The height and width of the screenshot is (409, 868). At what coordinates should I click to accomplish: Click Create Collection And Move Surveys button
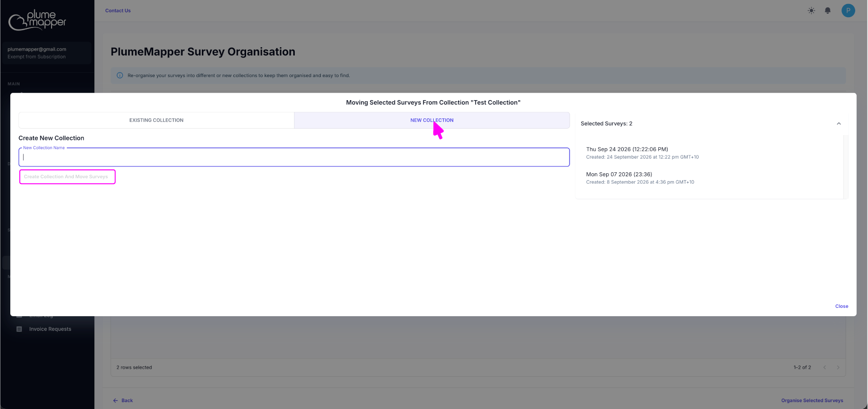(67, 177)
